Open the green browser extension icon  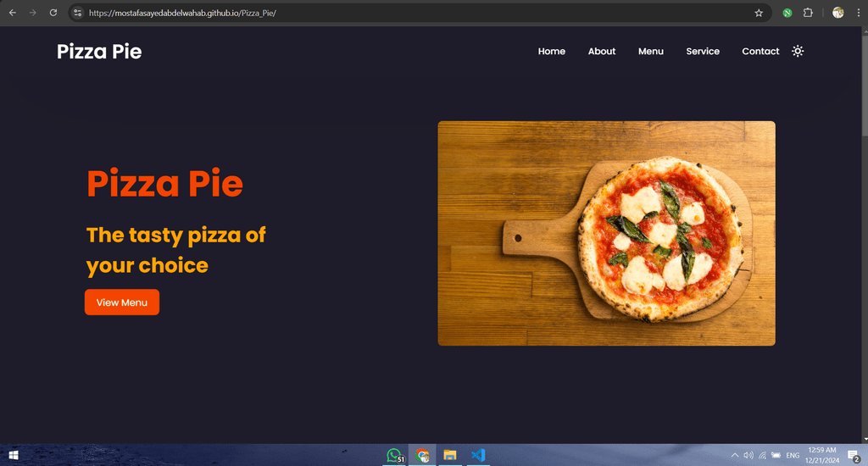tap(787, 13)
